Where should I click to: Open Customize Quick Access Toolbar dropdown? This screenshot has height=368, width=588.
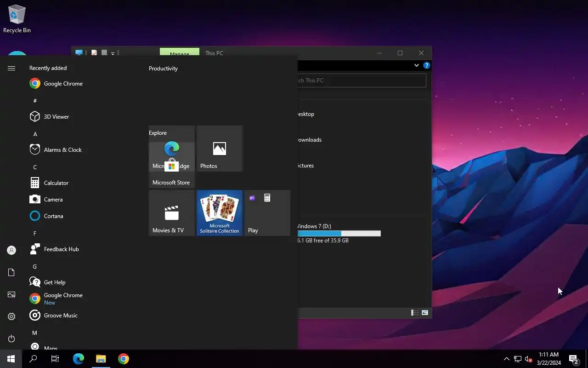[113, 54]
